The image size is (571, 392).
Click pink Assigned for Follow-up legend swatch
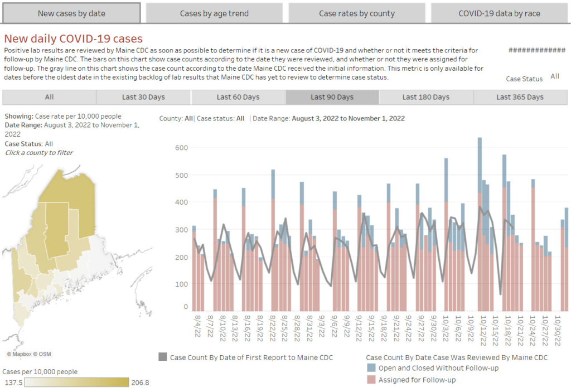pos(371,380)
